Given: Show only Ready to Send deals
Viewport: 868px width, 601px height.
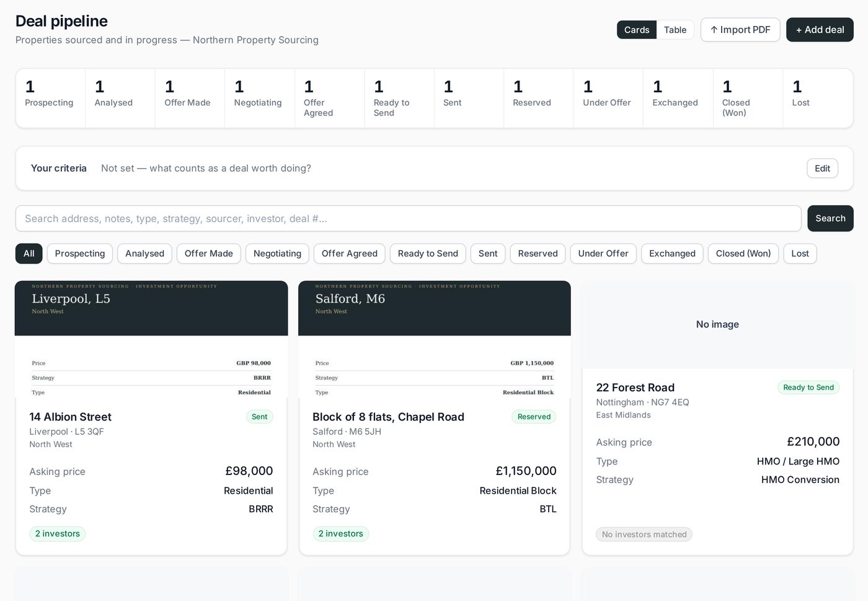Looking at the screenshot, I should pyautogui.click(x=428, y=253).
